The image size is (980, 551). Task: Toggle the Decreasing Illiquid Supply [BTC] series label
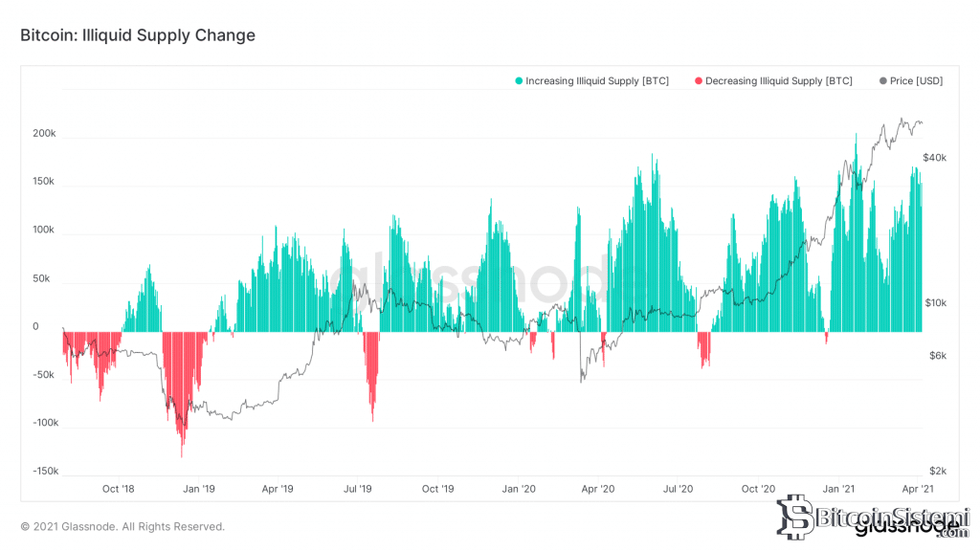tap(779, 81)
